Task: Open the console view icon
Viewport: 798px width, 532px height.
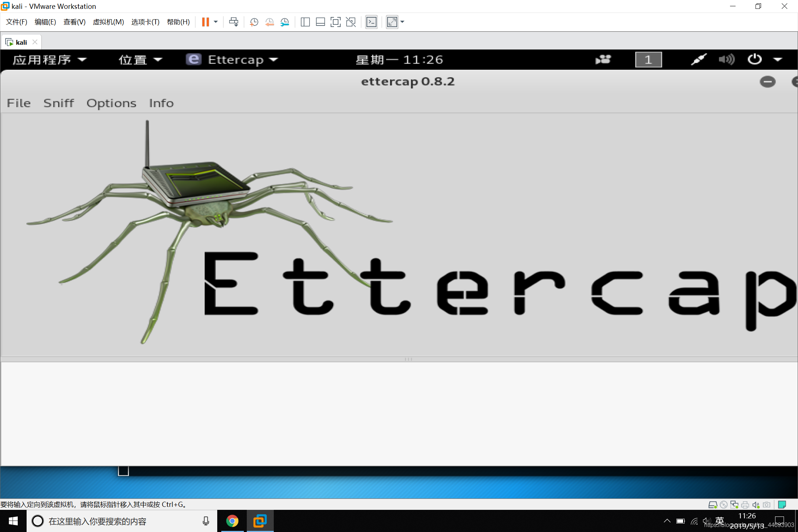Action: 371,22
